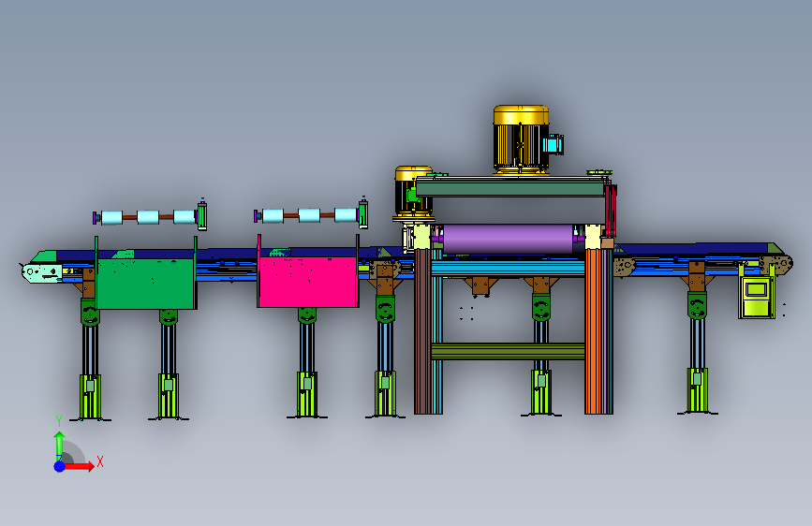
Task: Select the large yellow motor on top
Action: [x=521, y=139]
